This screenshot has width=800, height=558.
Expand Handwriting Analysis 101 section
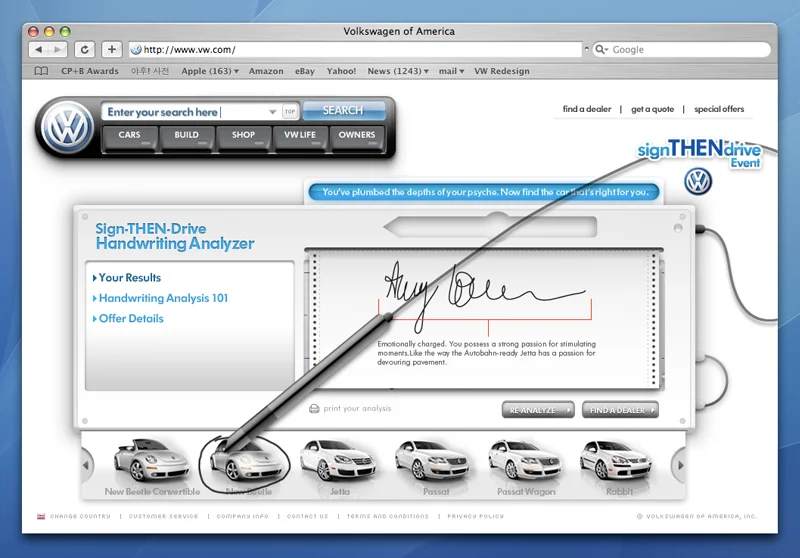pos(160,298)
